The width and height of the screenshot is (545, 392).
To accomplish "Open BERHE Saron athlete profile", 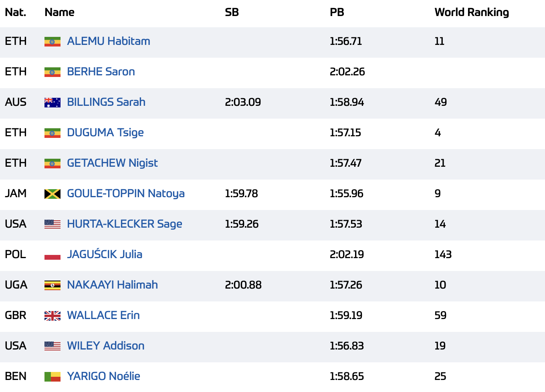I will 101,72.
